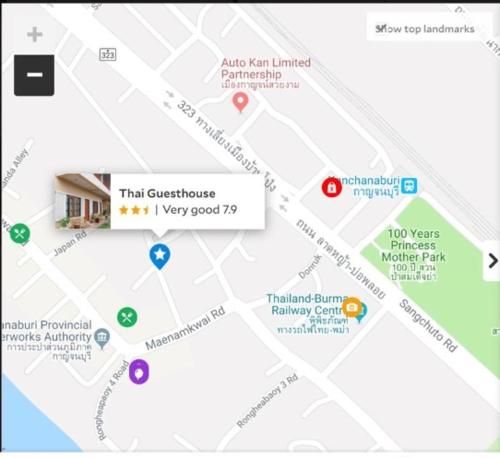Zoom out with the minus button
Viewport: 500px width, 458px height.
click(34, 75)
